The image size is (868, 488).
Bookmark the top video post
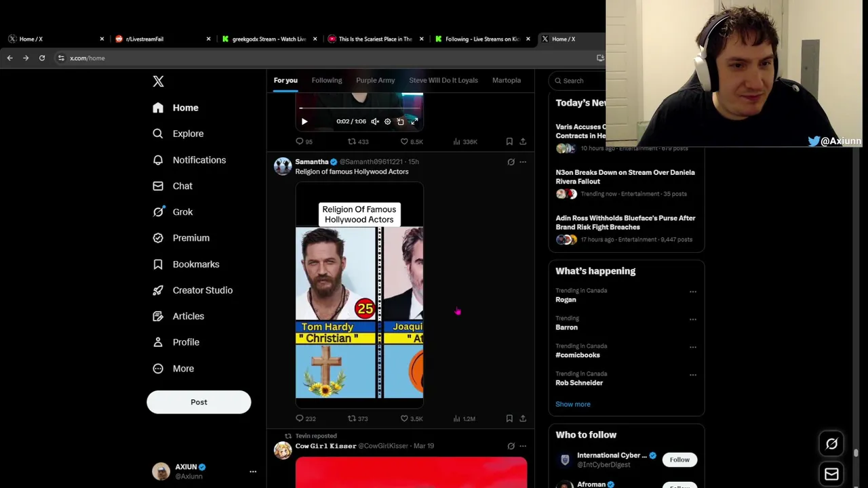pos(509,142)
